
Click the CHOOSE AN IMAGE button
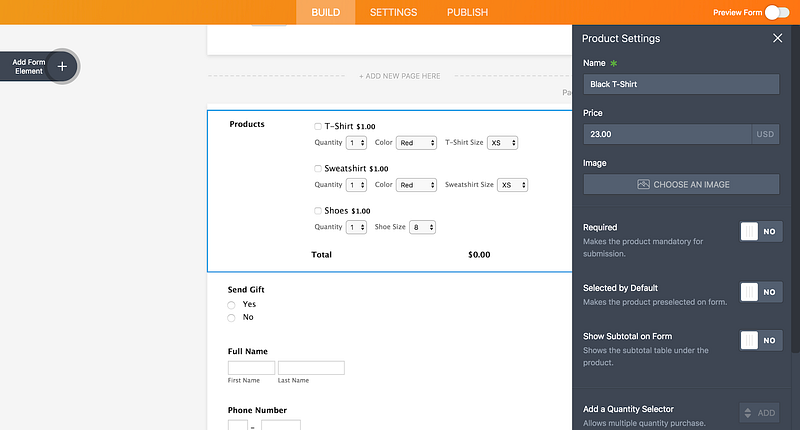click(x=681, y=184)
